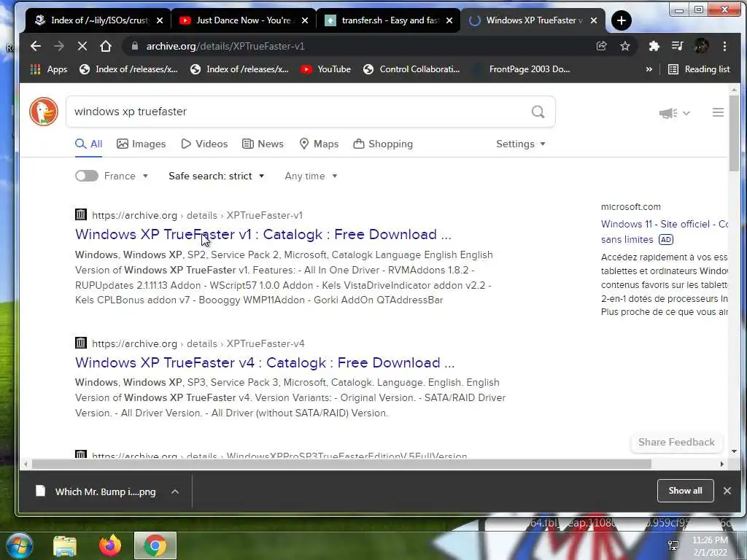The image size is (747, 560).
Task: Open a new tab with plus button
Action: [x=622, y=20]
